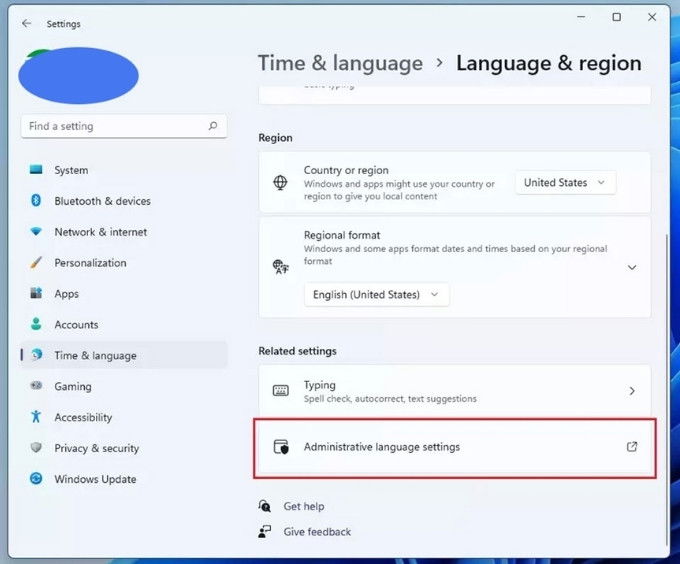This screenshot has height=564, width=680.
Task: Click the search magnifier icon
Action: 213,126
